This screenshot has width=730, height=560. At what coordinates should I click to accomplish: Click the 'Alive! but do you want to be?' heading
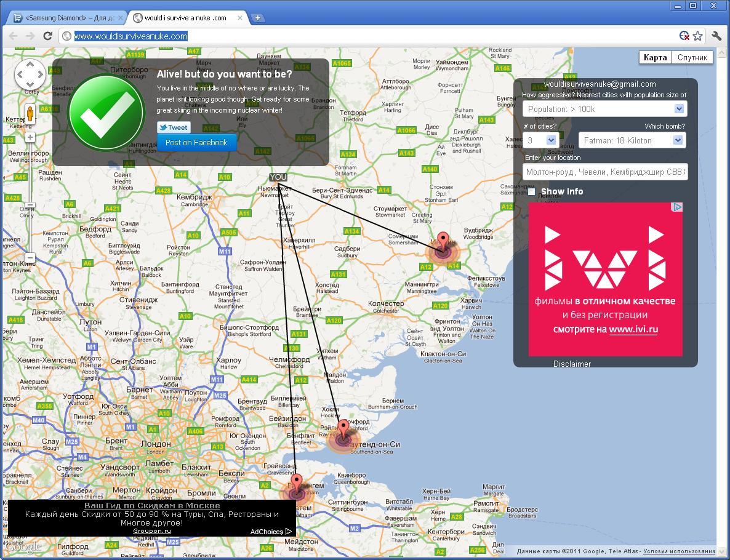[x=225, y=74]
